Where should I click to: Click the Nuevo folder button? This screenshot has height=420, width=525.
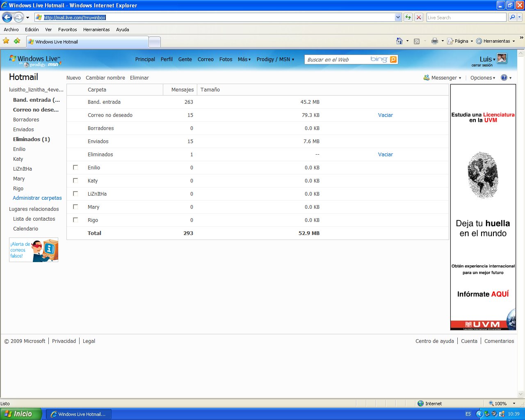[x=73, y=78]
